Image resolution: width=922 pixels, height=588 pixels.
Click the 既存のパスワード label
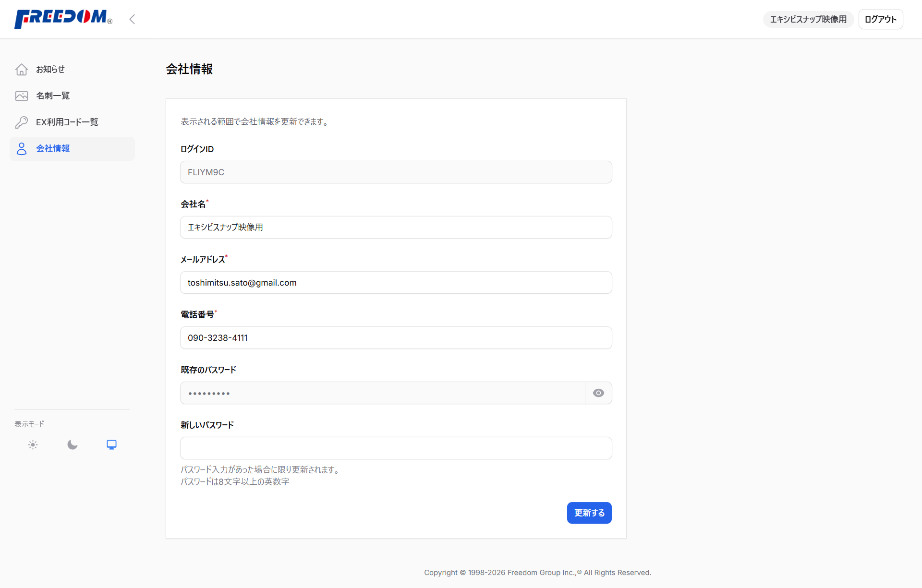[x=208, y=370]
